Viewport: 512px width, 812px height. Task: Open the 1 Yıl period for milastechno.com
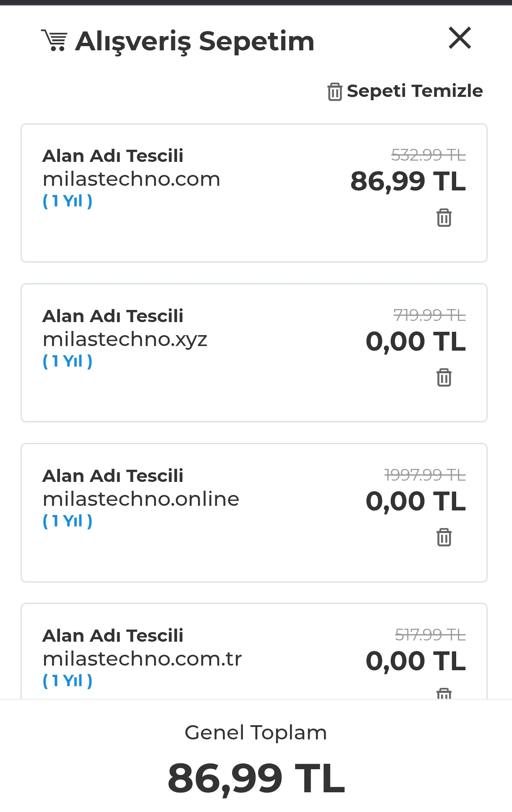coord(67,201)
